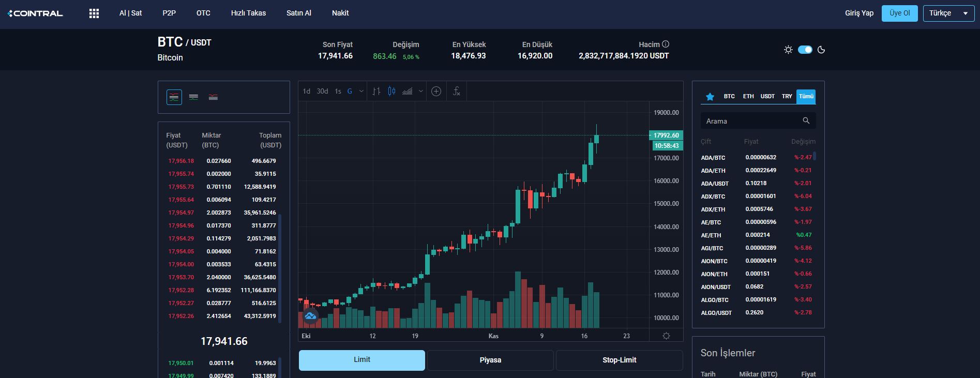Open the P2P menu item
The image size is (980, 378).
[169, 13]
